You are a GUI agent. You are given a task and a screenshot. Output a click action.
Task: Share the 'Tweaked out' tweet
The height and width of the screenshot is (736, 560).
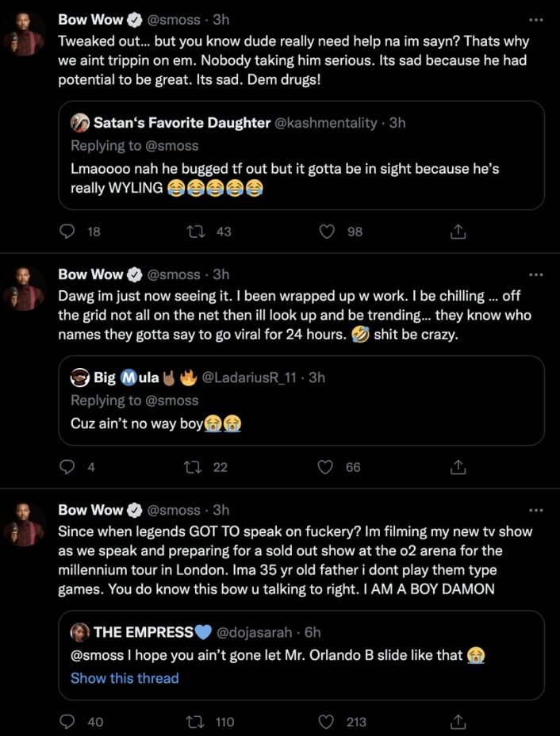(458, 232)
